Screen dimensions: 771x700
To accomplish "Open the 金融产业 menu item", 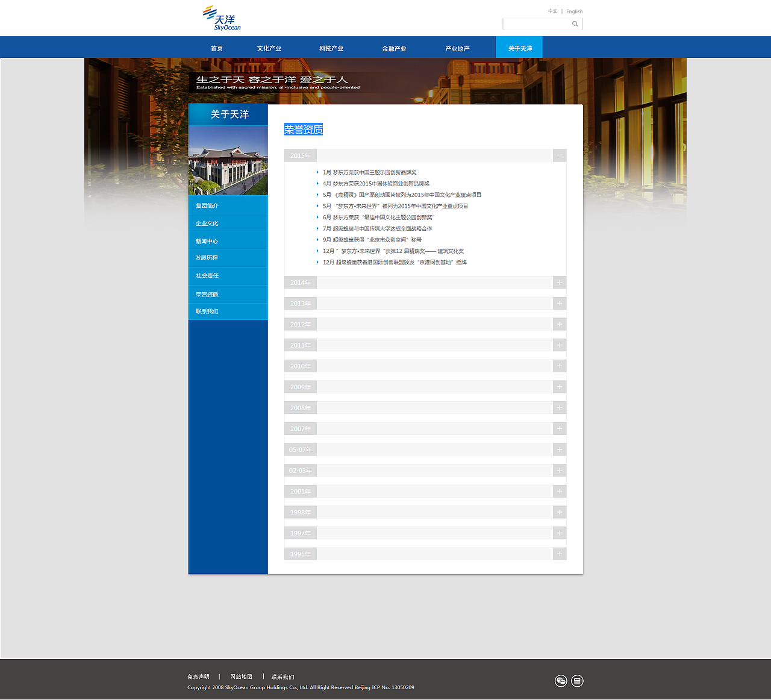I will click(394, 48).
